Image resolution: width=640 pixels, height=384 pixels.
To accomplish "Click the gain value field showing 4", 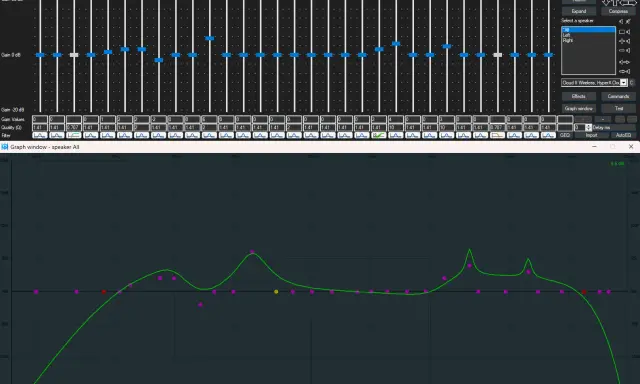I will click(396, 119).
